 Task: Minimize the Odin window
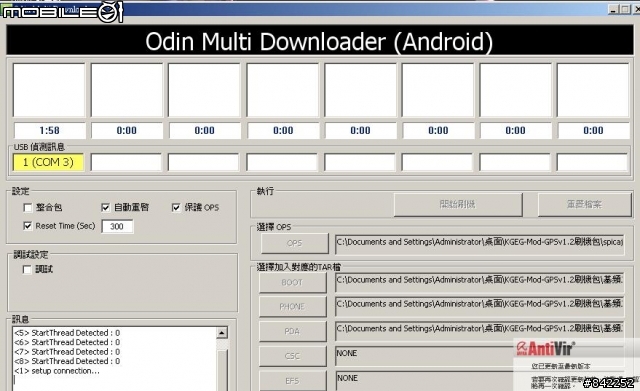click(613, 9)
